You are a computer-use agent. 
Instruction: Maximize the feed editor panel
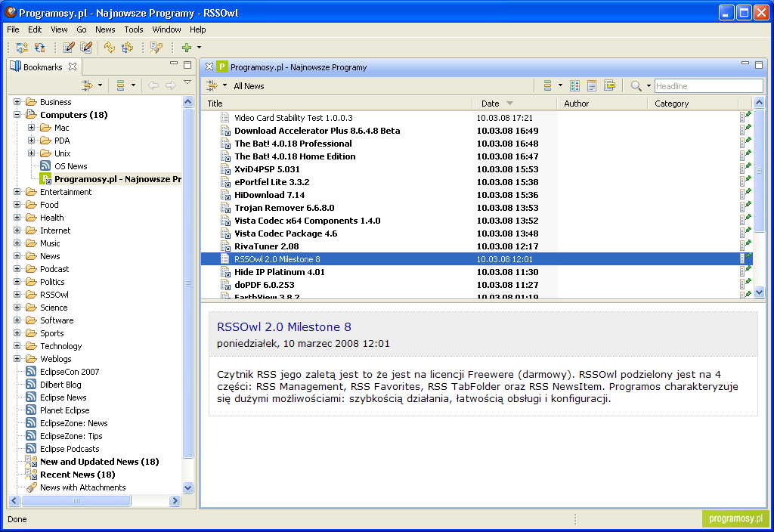(x=759, y=65)
